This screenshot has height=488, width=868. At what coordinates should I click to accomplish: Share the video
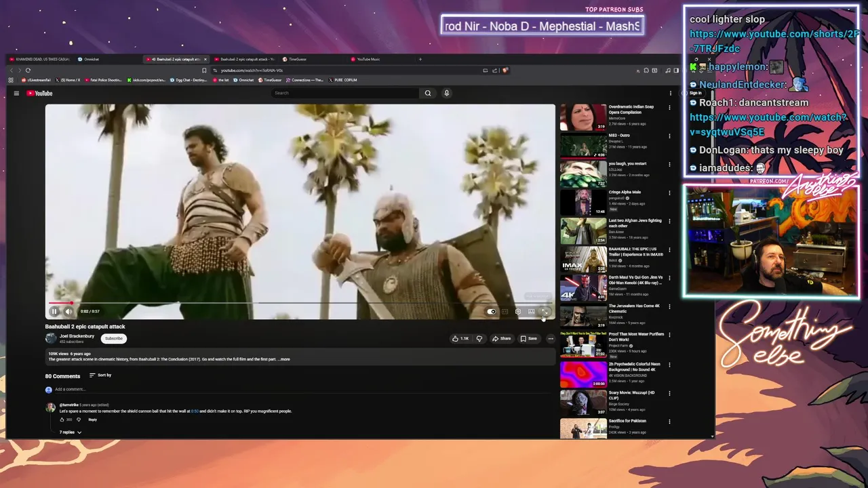coord(502,338)
